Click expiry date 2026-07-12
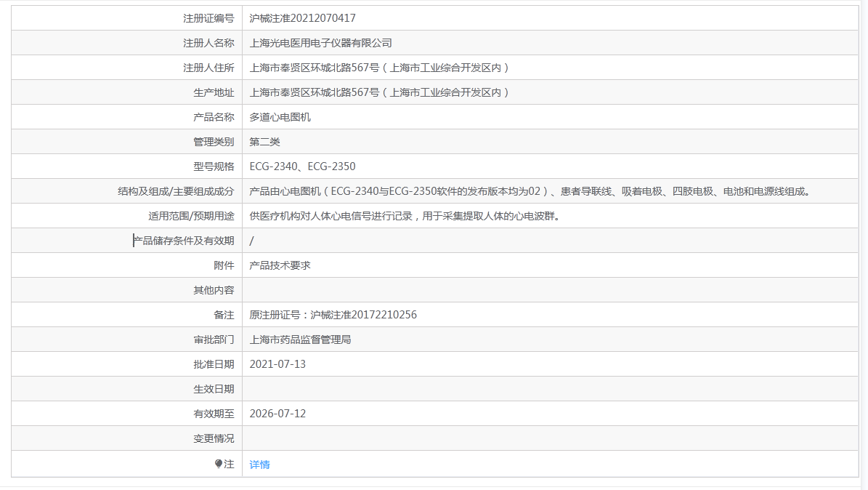This screenshot has height=490, width=868. [277, 414]
